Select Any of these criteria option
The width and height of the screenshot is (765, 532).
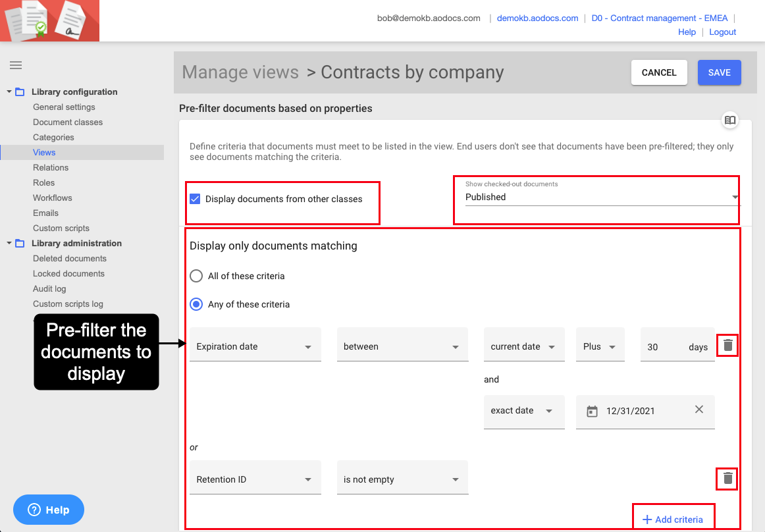196,304
